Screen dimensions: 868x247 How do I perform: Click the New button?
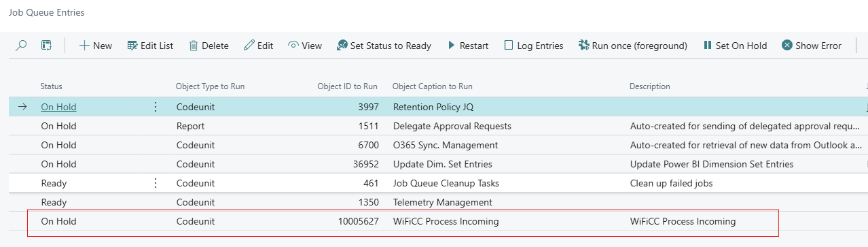[96, 46]
